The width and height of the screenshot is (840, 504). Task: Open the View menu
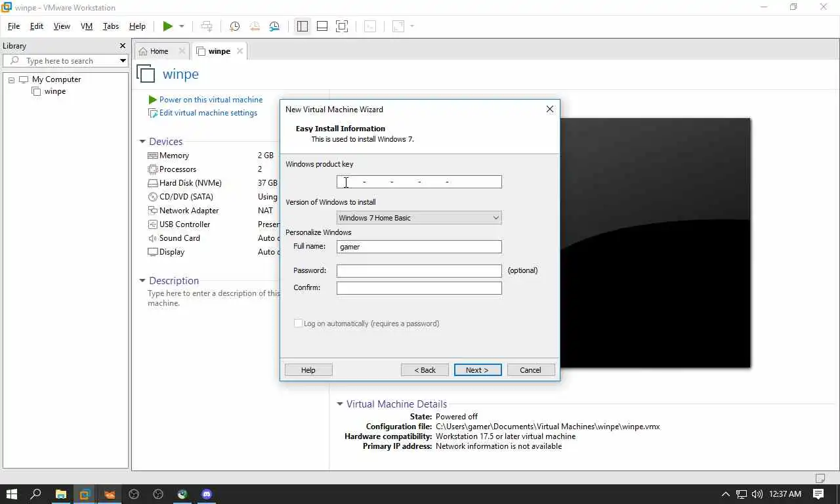[x=62, y=26]
